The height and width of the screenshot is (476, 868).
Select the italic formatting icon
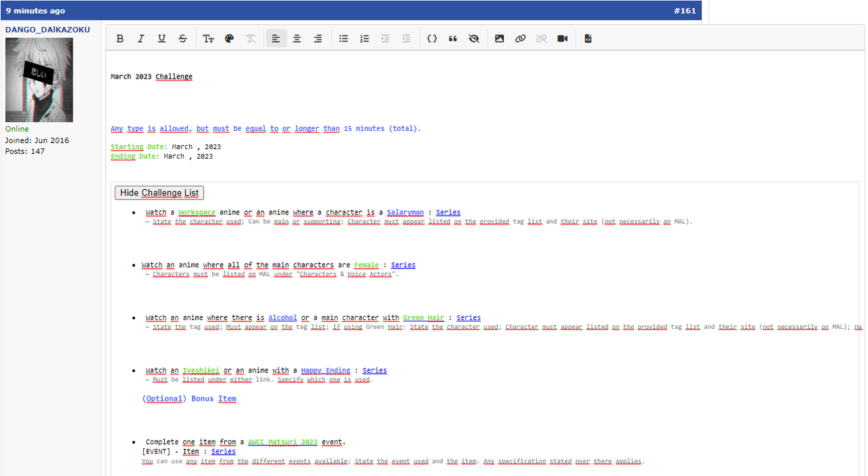click(x=140, y=38)
